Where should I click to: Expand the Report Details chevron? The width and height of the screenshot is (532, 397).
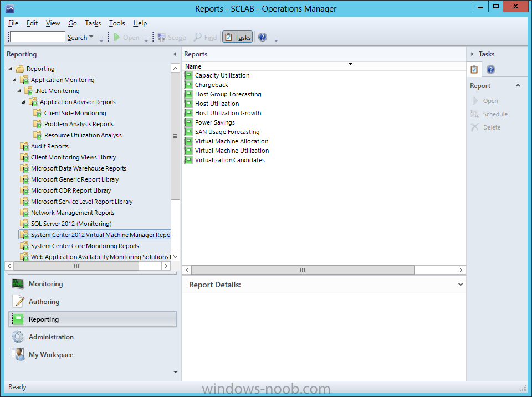(461, 285)
